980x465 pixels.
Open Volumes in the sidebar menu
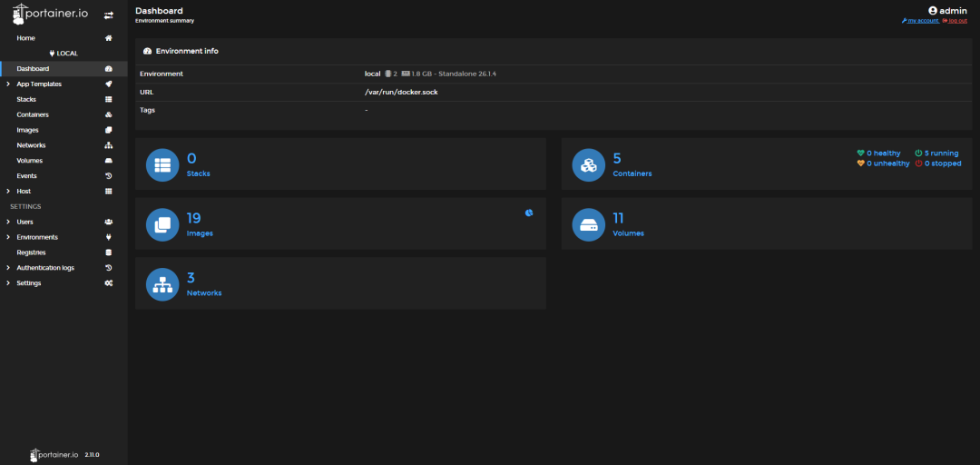pyautogui.click(x=30, y=161)
